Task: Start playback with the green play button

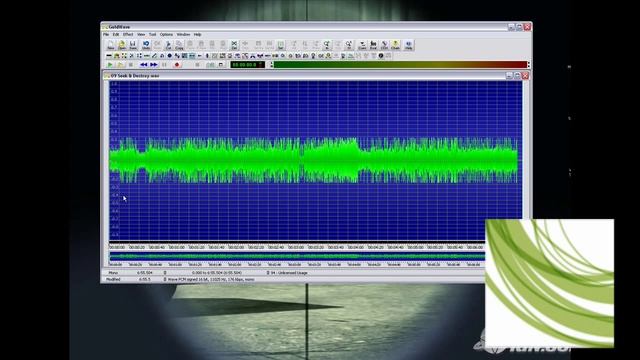Action: point(110,64)
